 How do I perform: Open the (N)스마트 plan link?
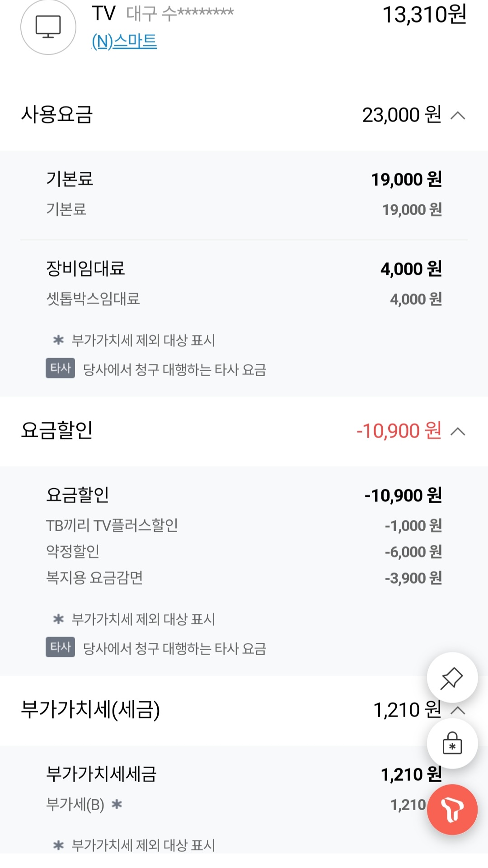click(x=124, y=42)
